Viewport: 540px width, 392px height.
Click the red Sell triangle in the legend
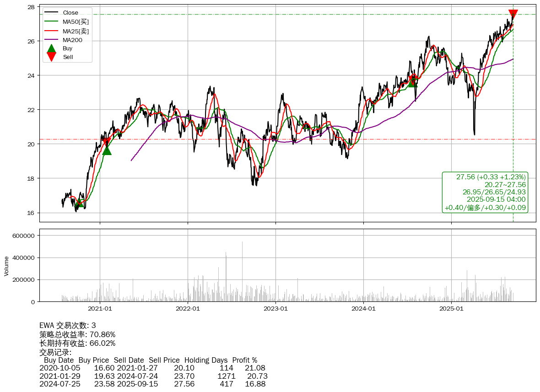click(x=52, y=57)
